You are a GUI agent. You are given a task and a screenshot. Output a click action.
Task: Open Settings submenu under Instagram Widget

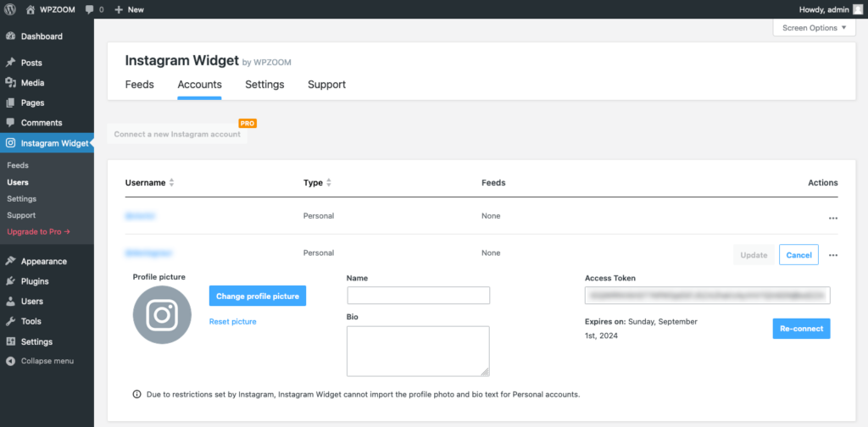[x=21, y=198]
